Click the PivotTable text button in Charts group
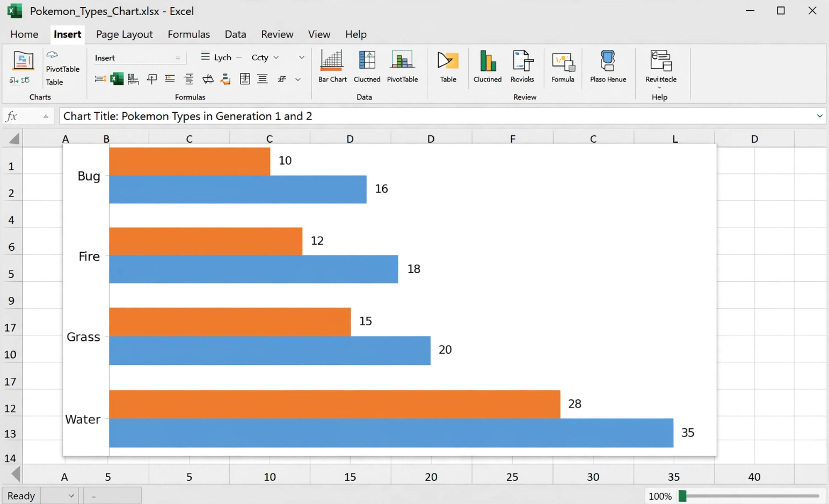This screenshot has width=829, height=504. (63, 69)
